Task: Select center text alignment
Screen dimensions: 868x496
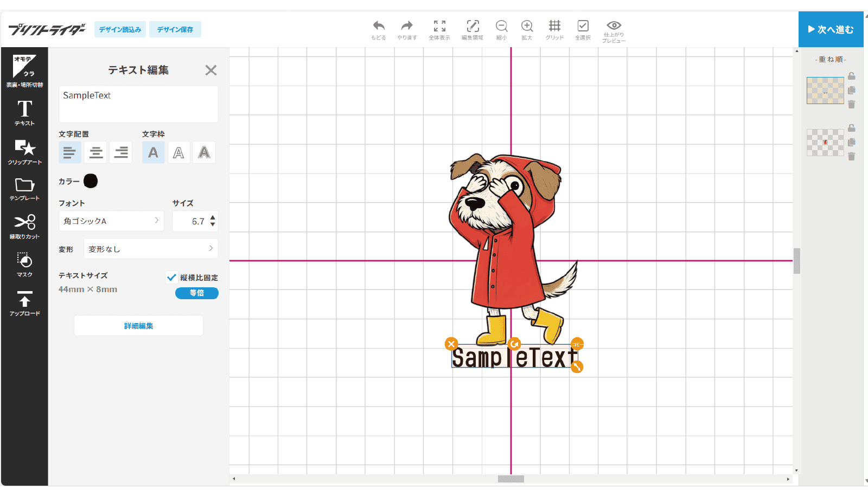Action: (95, 153)
